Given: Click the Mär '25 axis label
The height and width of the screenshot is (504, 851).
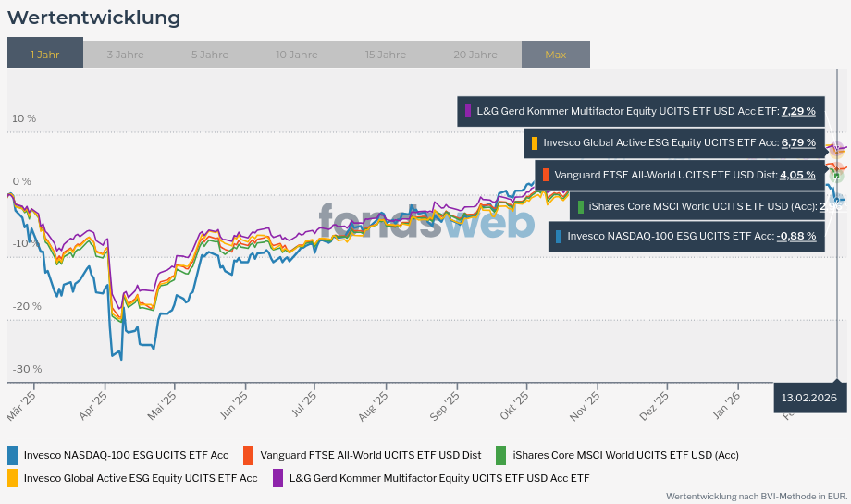Looking at the screenshot, I should tap(21, 406).
